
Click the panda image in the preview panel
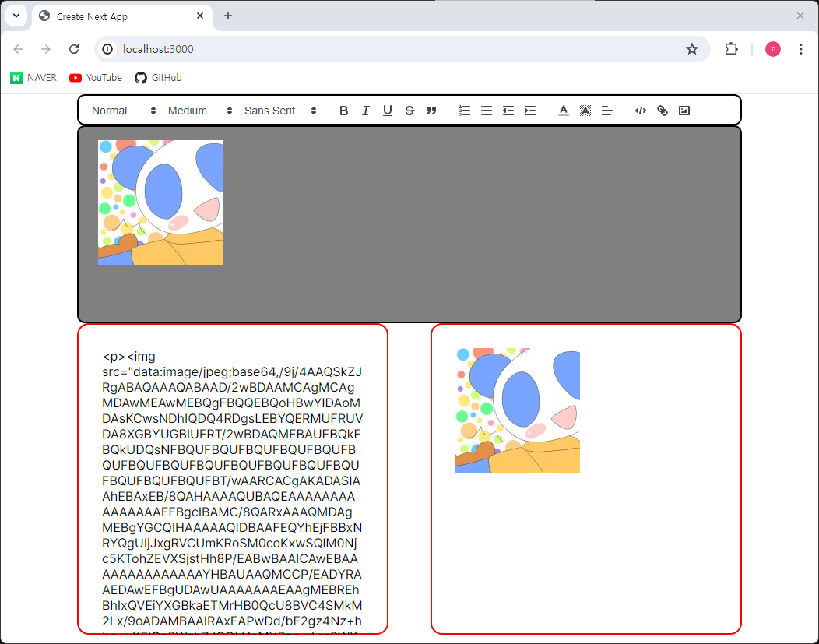point(518,410)
